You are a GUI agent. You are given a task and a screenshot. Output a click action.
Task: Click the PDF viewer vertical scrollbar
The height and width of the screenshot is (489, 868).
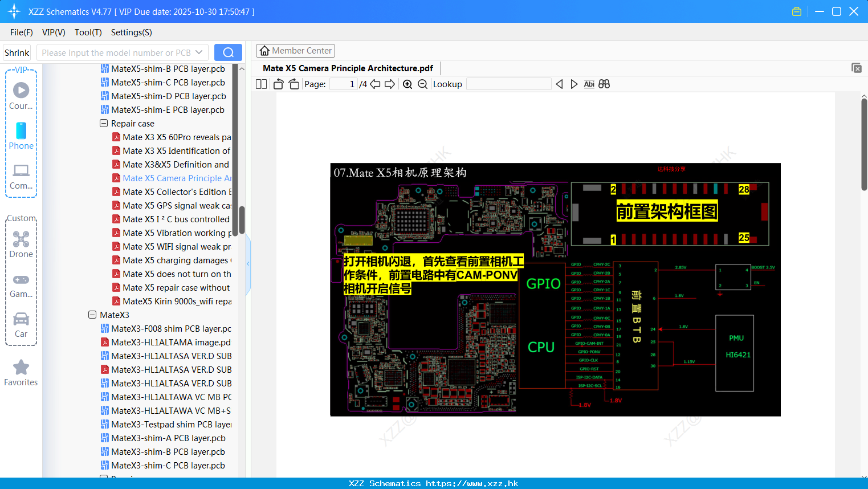pyautogui.click(x=864, y=144)
